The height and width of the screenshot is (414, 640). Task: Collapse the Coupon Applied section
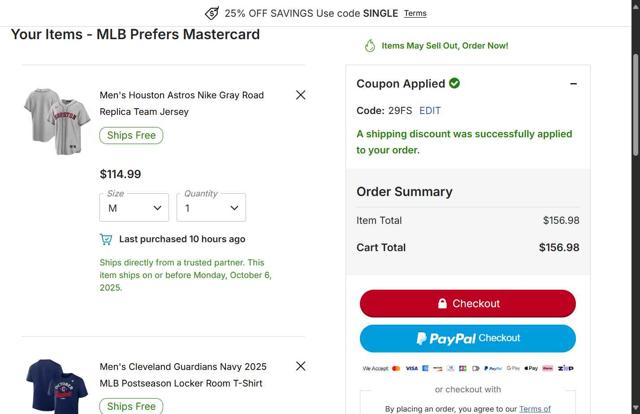point(573,84)
